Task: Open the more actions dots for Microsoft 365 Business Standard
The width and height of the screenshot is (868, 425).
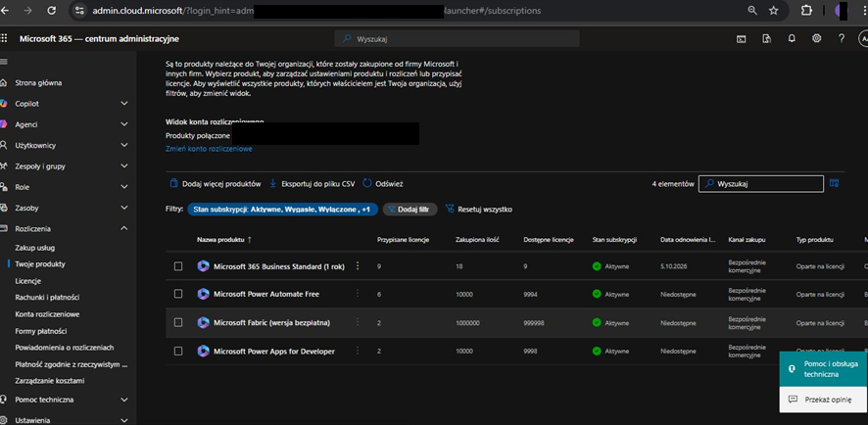Action: tap(358, 266)
